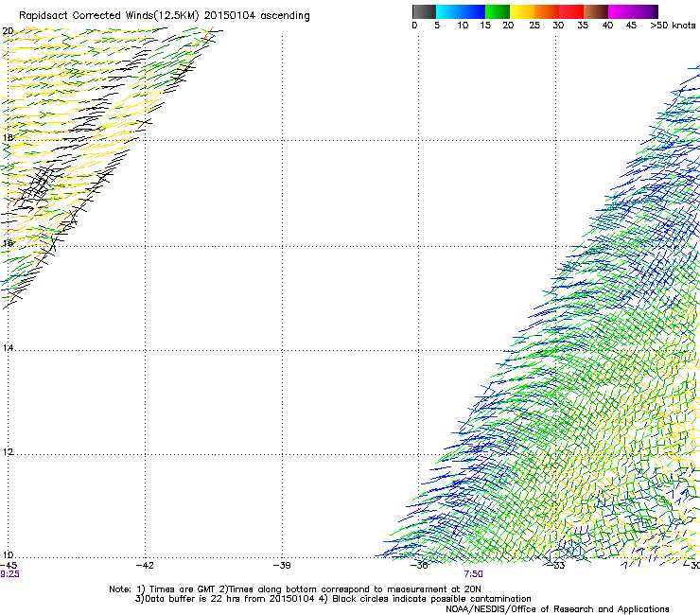Click the note 'Black circles indicate possible contamination'
The width and height of the screenshot is (700, 615).
click(431, 599)
